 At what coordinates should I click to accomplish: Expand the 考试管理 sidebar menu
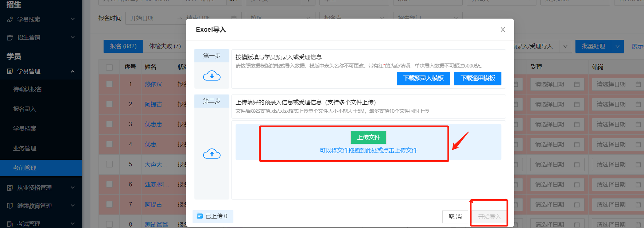tap(73, 224)
